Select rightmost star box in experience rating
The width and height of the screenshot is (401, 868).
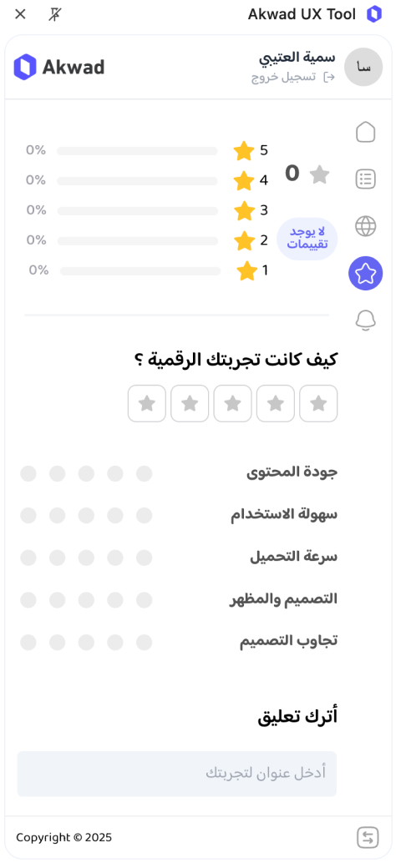318,404
